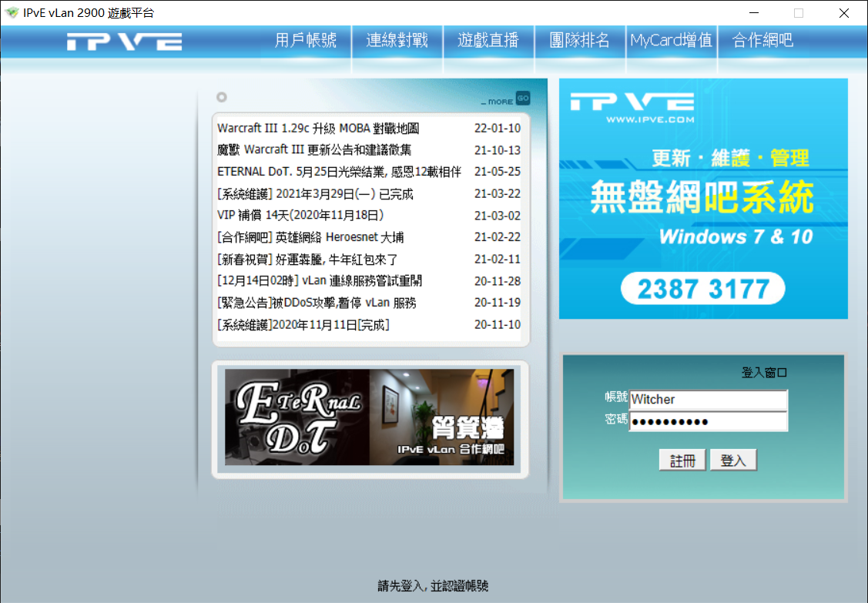
Task: Open news 魔獸 Warcraft III 更新公告和建議徵集
Action: pyautogui.click(x=314, y=150)
